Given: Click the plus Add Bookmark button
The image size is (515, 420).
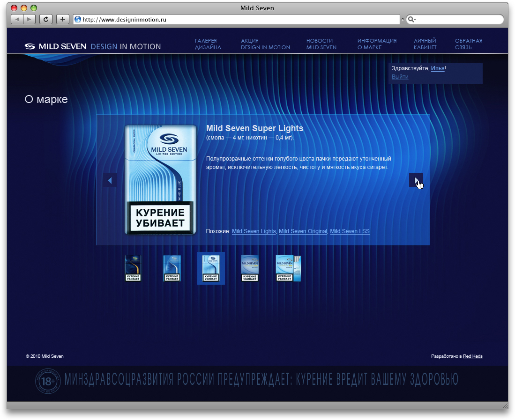Looking at the screenshot, I should click(63, 19).
